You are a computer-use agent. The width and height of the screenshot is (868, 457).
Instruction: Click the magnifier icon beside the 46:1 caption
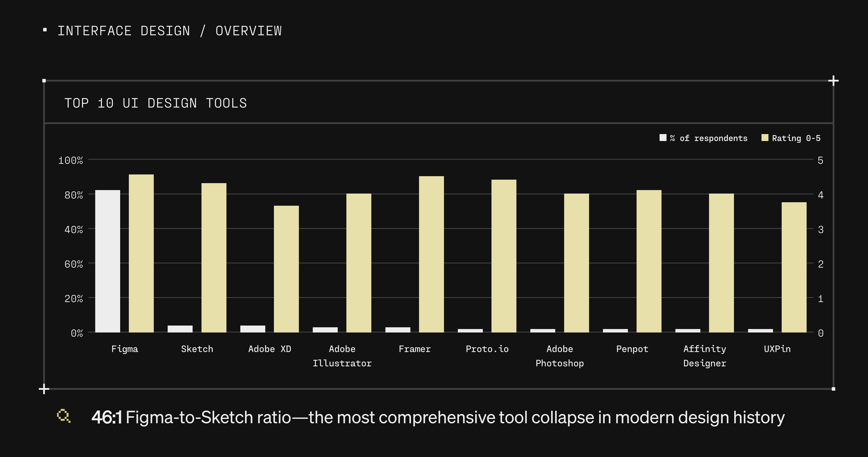63,416
